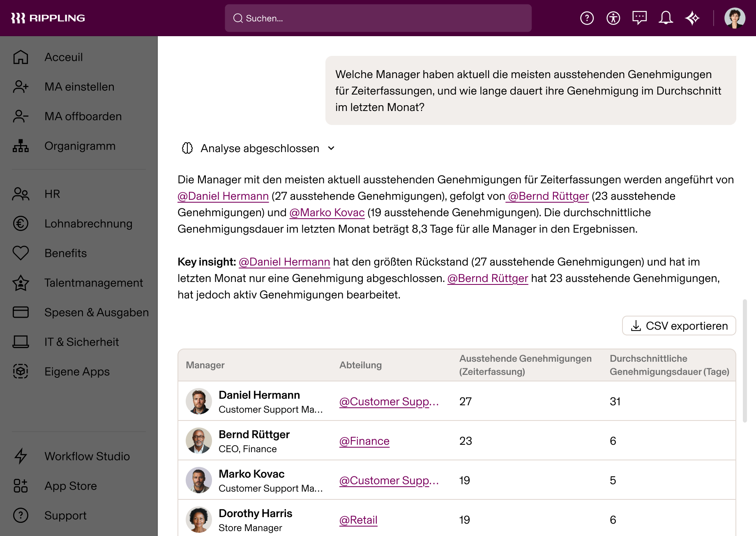Open the Talentmanagement star icon

(x=20, y=282)
